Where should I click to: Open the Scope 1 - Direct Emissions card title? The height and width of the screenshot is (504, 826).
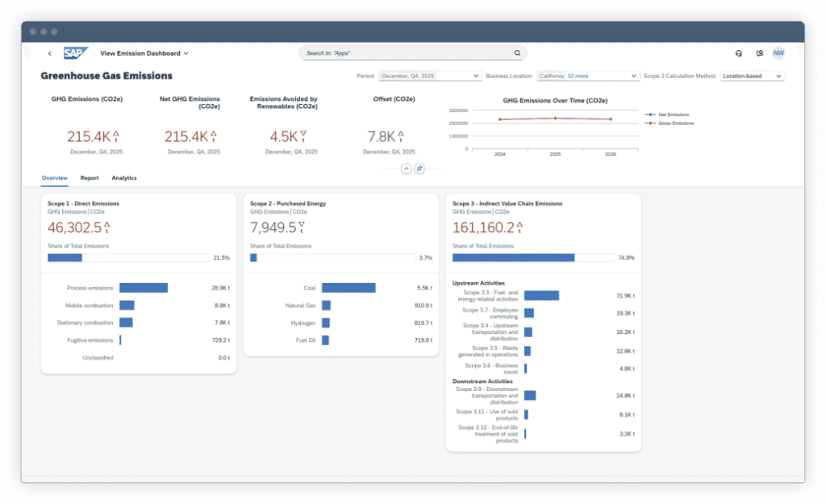tap(83, 204)
